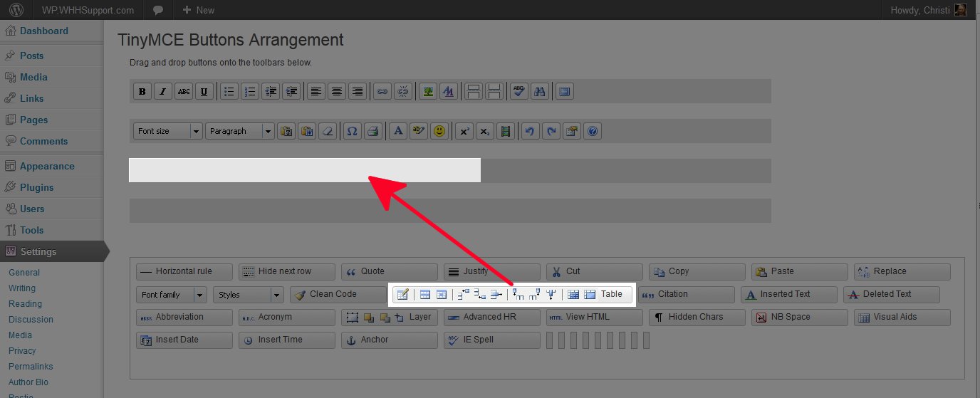The height and width of the screenshot is (398, 980).
Task: Click the Undo arrow icon
Action: tap(530, 131)
